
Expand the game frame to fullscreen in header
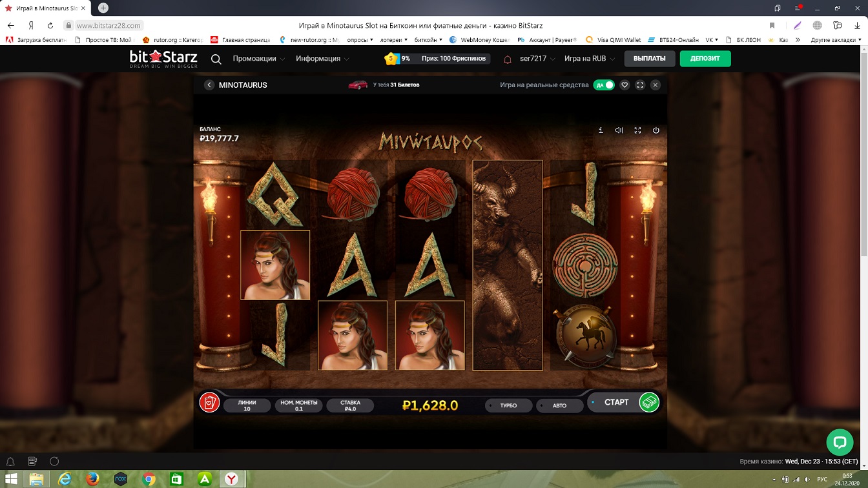pos(640,85)
